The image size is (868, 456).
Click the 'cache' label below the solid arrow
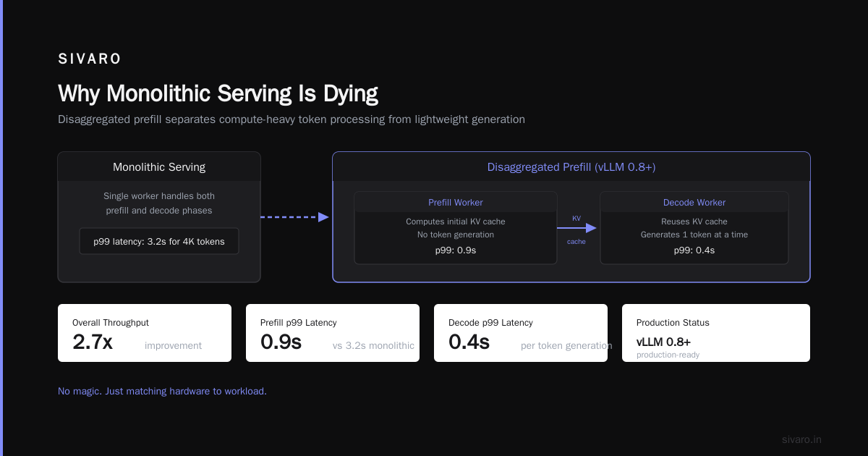[576, 242]
